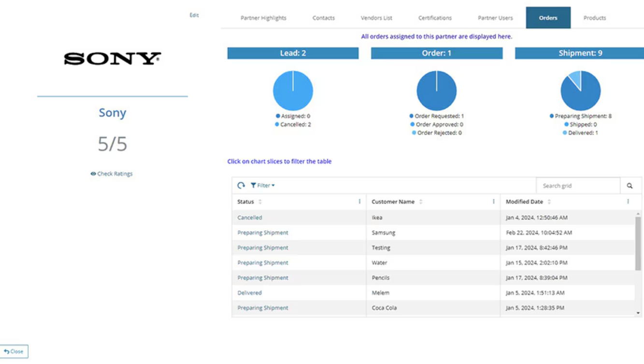Click the Edit link
644x364 pixels.
195,15
